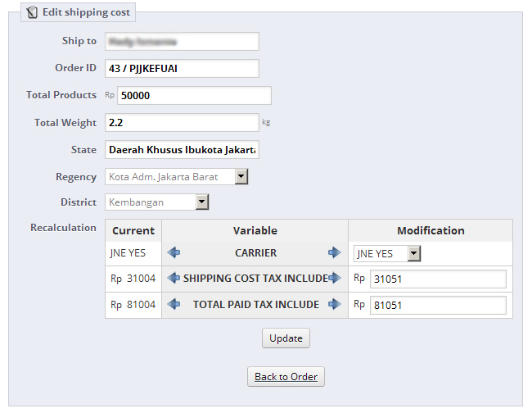Edit the total paid modification field
Screen dimensions: 532x413
coord(438,306)
